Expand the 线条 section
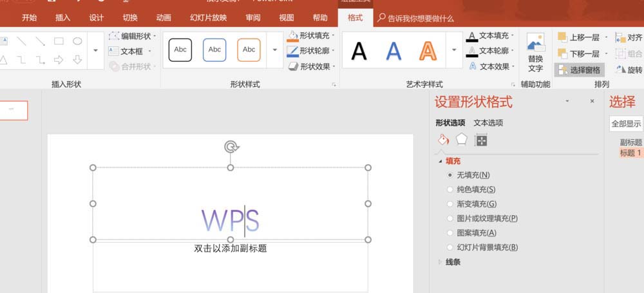 point(440,262)
